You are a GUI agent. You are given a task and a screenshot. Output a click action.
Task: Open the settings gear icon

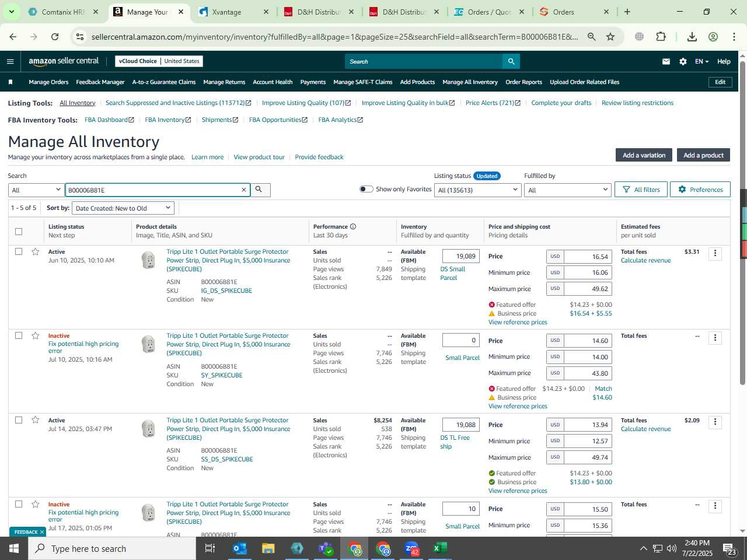click(683, 61)
